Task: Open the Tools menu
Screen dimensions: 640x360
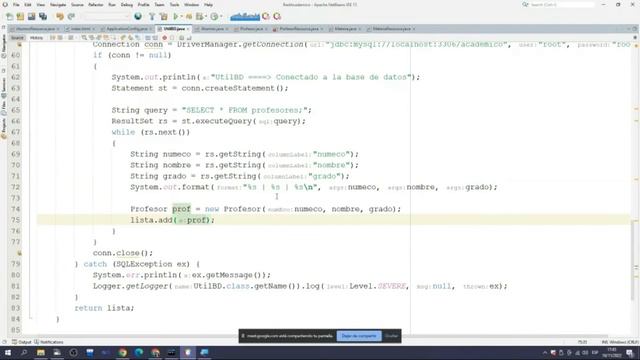Action: 174,4
